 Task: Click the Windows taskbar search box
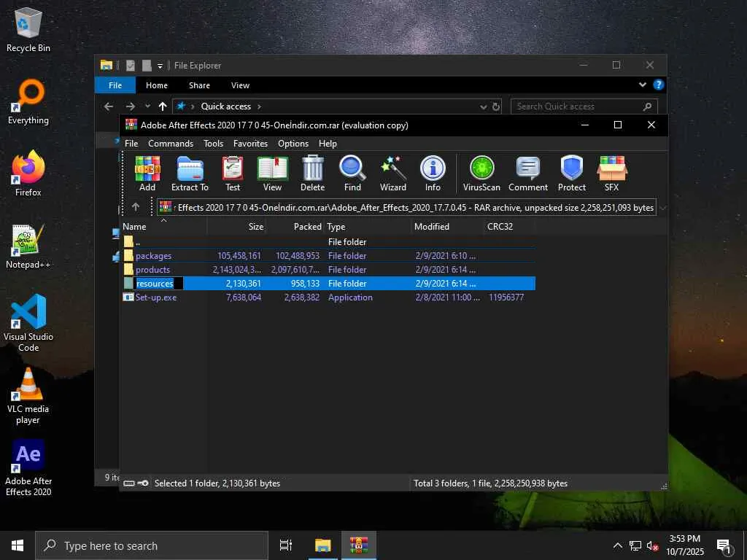click(x=152, y=545)
